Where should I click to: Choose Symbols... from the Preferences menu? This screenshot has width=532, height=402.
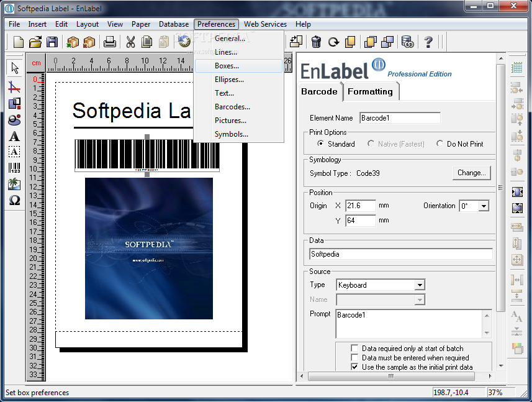(x=238, y=134)
